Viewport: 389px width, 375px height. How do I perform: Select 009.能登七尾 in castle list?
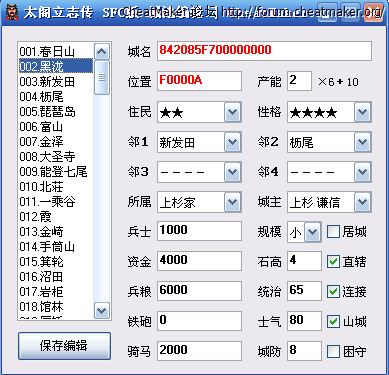[56, 171]
